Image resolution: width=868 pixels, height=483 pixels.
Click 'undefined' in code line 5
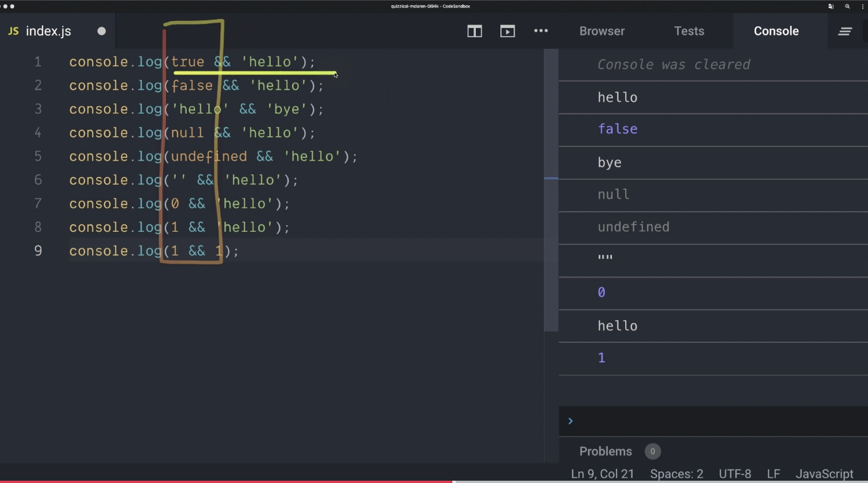[209, 156]
